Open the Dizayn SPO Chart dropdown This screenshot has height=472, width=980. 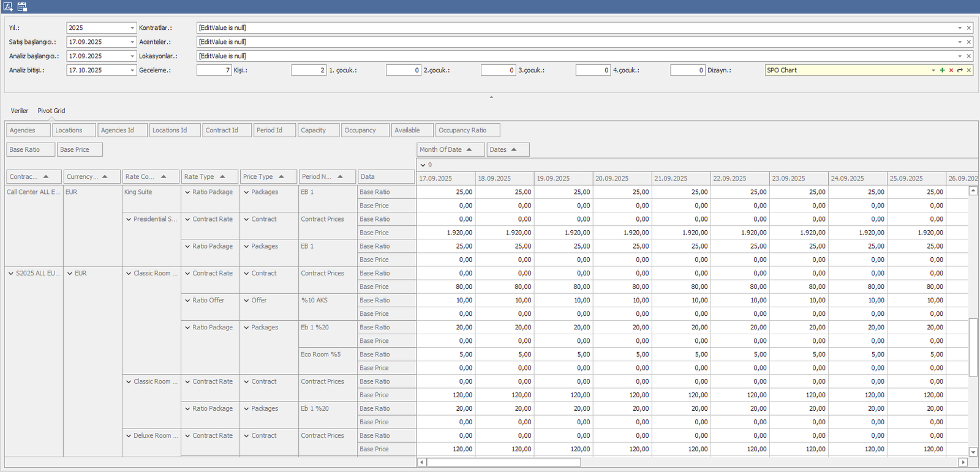[x=933, y=70]
